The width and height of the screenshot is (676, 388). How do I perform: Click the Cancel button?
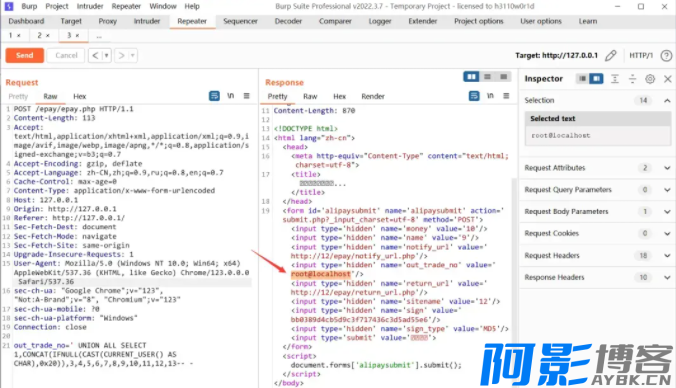click(66, 55)
